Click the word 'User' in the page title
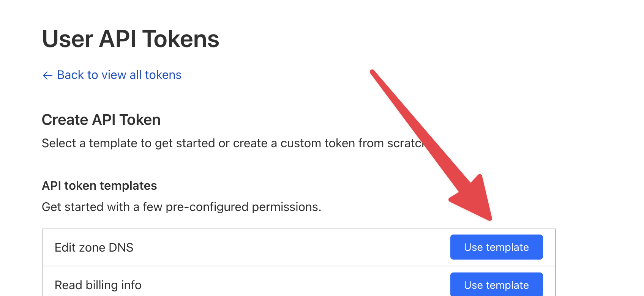This screenshot has height=296, width=644. tap(68, 39)
